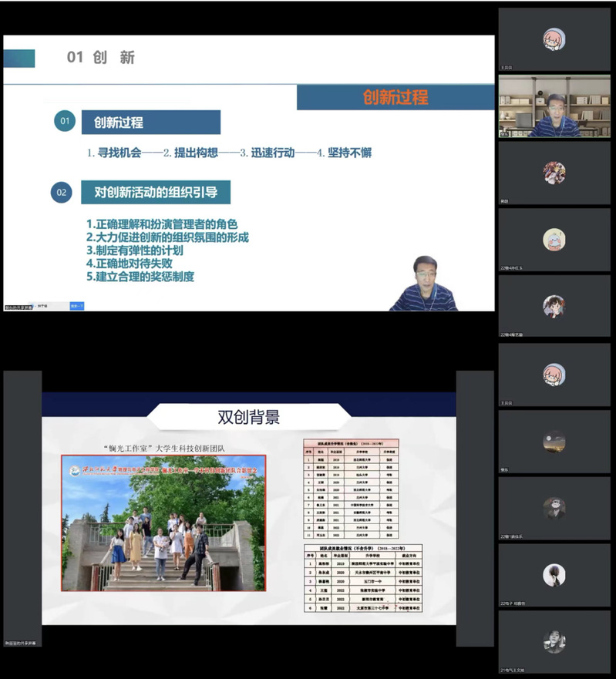Image resolution: width=616 pixels, height=679 pixels.
Task: Click the 22电子 participant's back-view girl avatar
Action: coord(554,574)
